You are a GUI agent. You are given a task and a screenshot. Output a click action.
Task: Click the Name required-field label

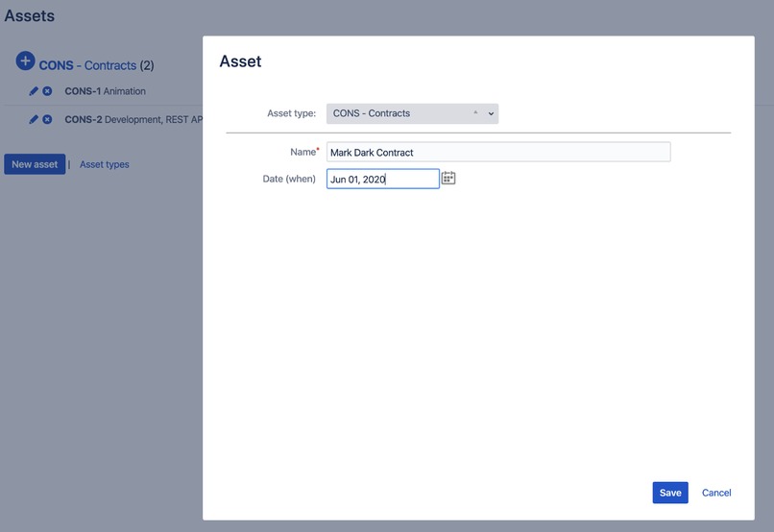click(x=304, y=152)
